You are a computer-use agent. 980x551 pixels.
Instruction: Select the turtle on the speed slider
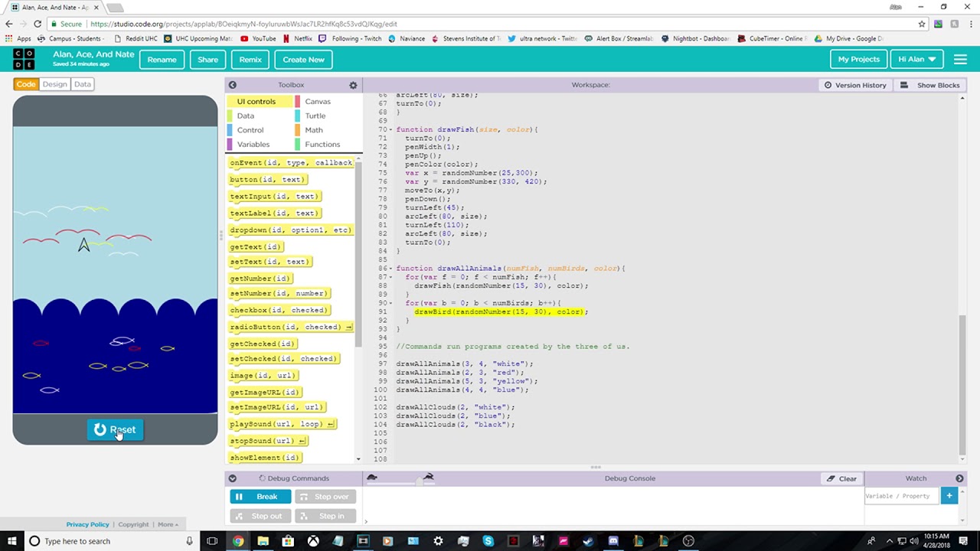pos(372,478)
